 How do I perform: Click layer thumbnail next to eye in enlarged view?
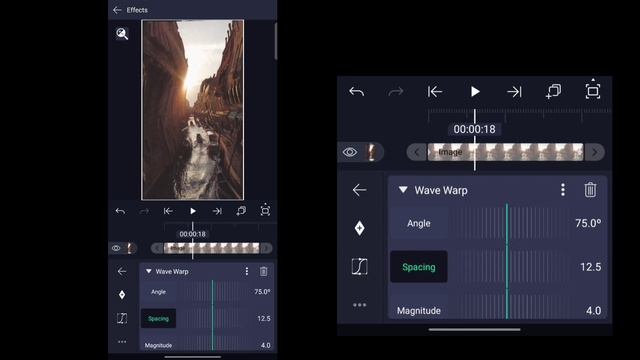click(x=372, y=152)
